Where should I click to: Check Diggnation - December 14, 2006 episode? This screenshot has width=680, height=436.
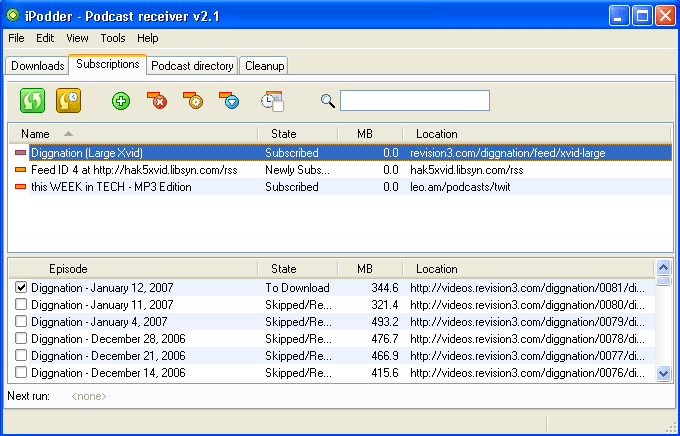21,372
